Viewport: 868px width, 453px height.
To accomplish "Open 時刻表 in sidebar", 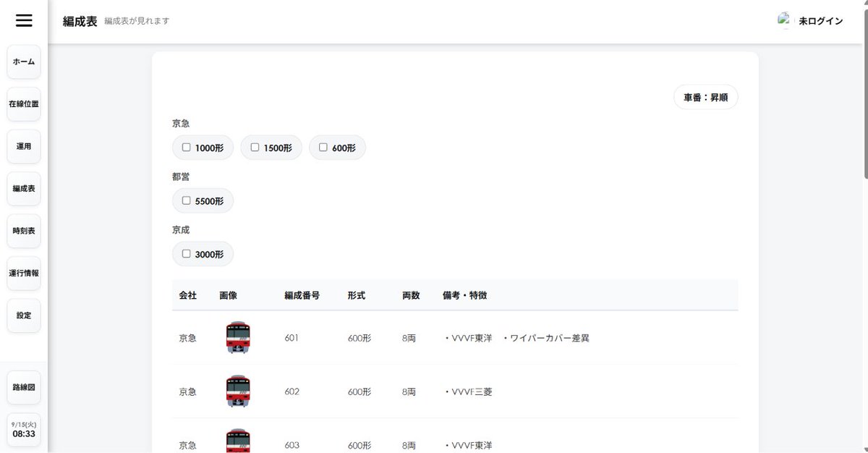I will coord(24,231).
